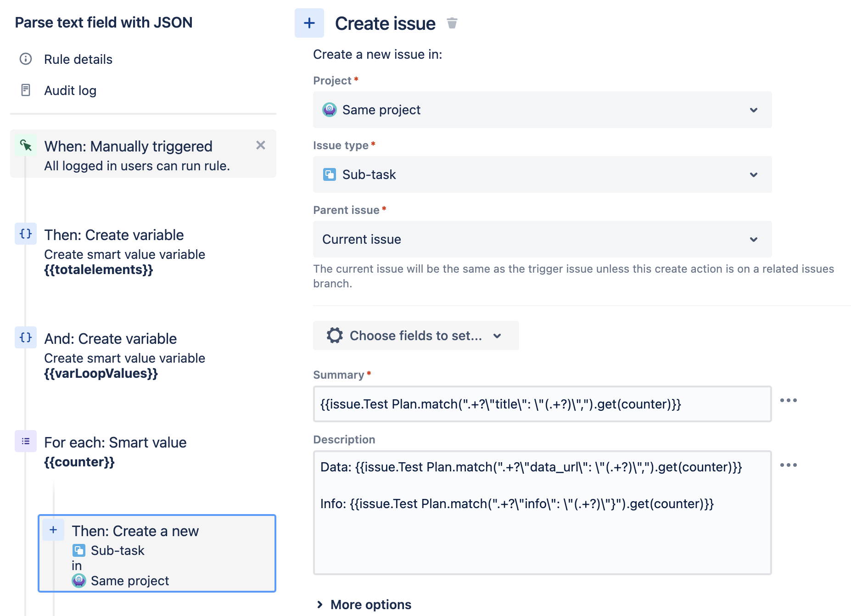Screen dimensions: 851x616
Task: Click the Sub-task icon in the step card
Action: (79, 550)
